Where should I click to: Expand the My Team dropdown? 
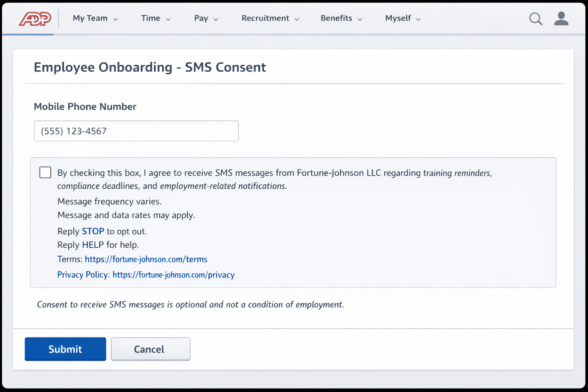[x=95, y=18]
